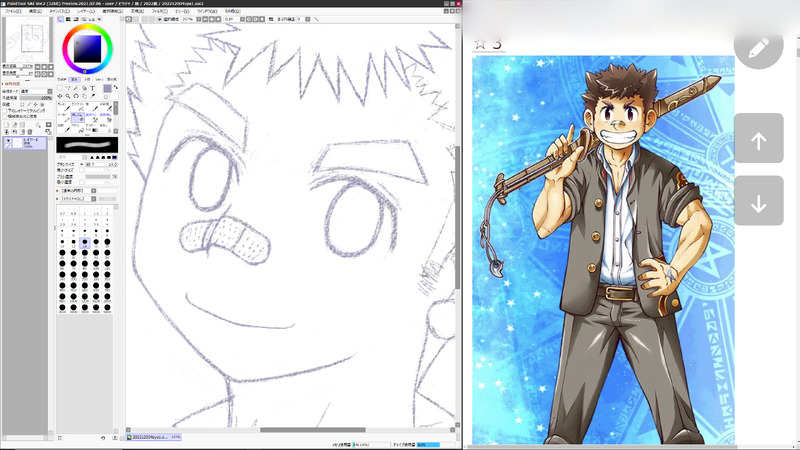Screen dimensions: 800x450
Task: Open the Window menu
Action: click(207, 11)
